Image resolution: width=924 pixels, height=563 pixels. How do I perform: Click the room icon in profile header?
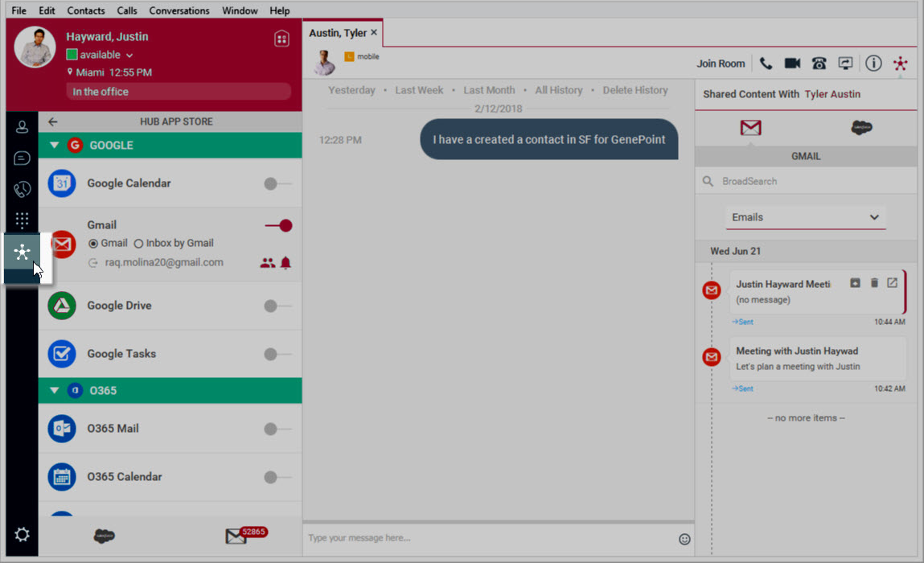pos(281,39)
